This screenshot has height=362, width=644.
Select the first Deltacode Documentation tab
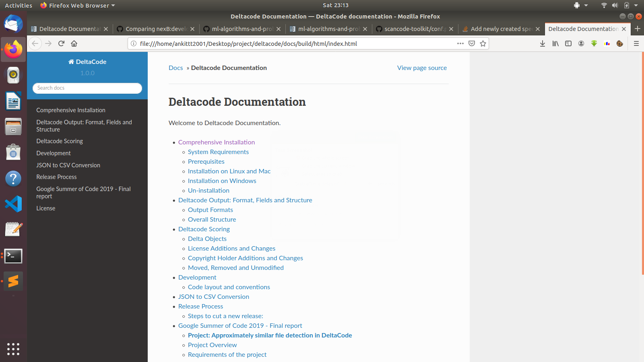tap(69, 29)
